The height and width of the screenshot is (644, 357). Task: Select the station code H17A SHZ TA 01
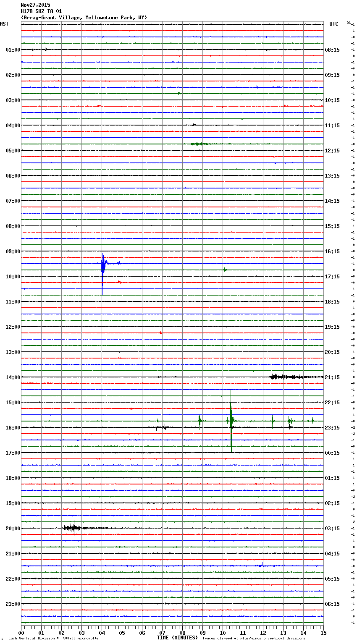(x=41, y=11)
